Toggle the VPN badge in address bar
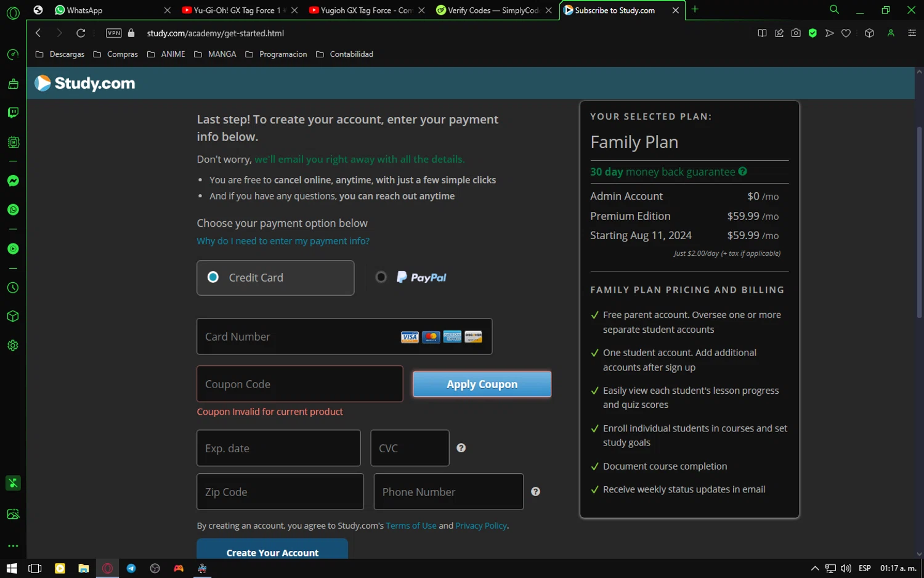924x578 pixels. tap(114, 33)
